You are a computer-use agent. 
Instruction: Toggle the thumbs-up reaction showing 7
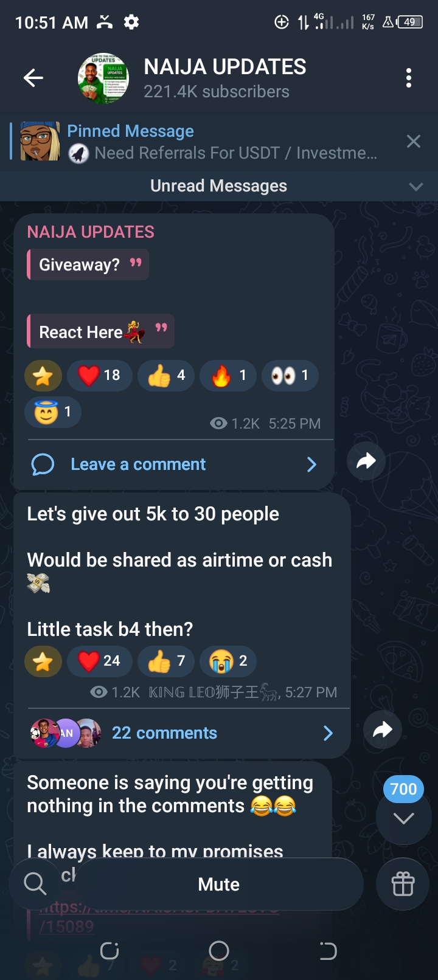click(x=166, y=661)
